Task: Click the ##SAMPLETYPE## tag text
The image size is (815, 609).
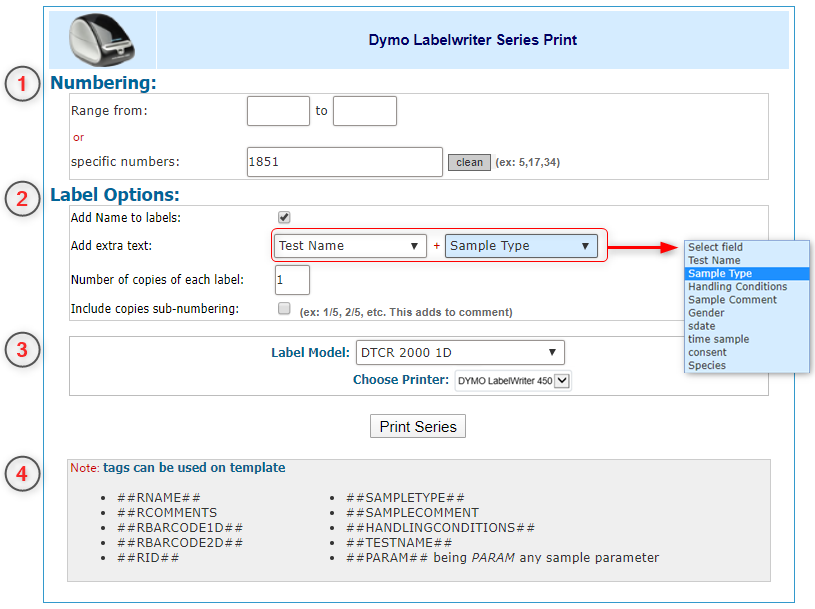Action: click(405, 498)
